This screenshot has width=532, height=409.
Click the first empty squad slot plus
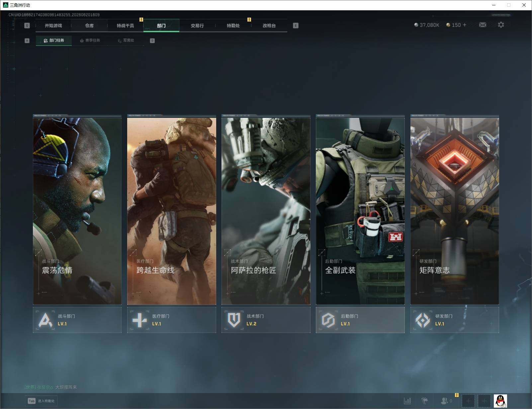468,401
